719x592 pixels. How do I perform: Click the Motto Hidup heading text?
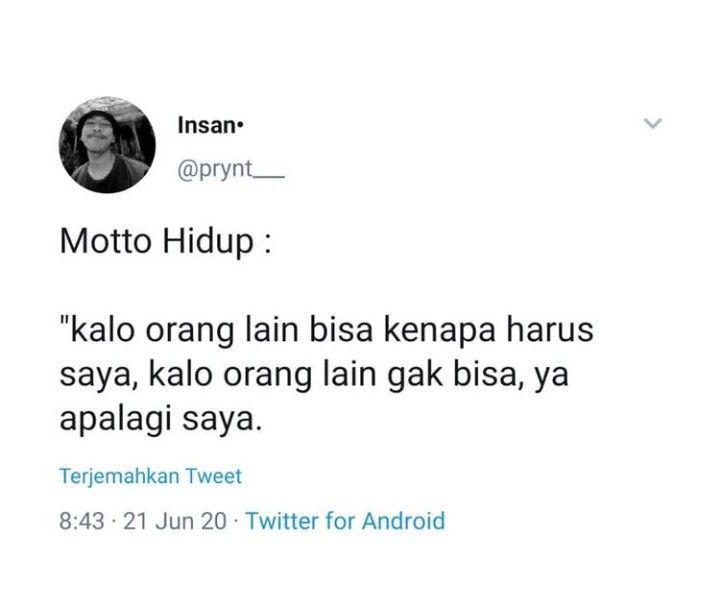pos(166,242)
